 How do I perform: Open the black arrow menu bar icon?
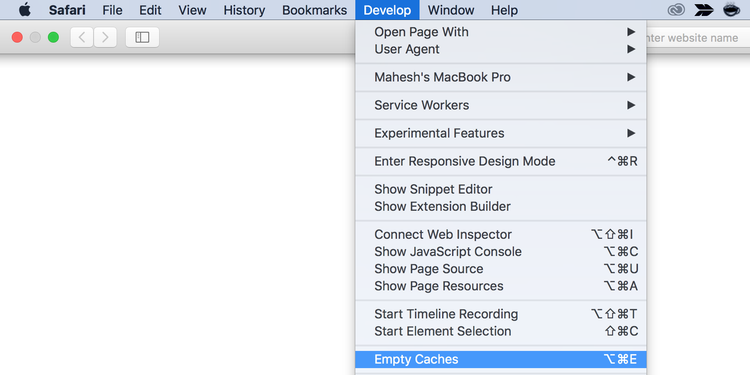(x=704, y=10)
